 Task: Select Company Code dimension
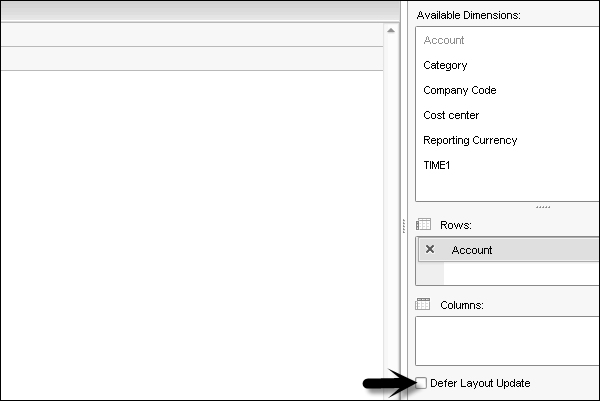click(x=459, y=90)
